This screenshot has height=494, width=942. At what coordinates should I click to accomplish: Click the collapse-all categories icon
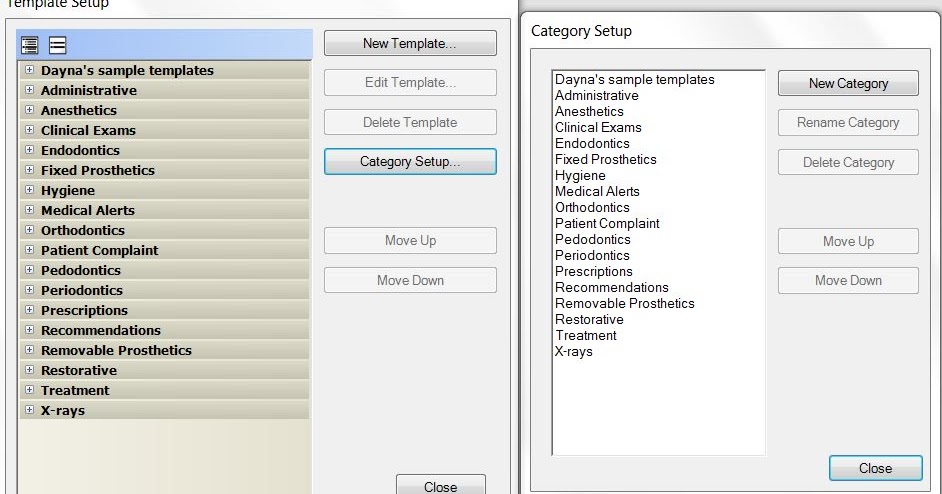[x=58, y=45]
